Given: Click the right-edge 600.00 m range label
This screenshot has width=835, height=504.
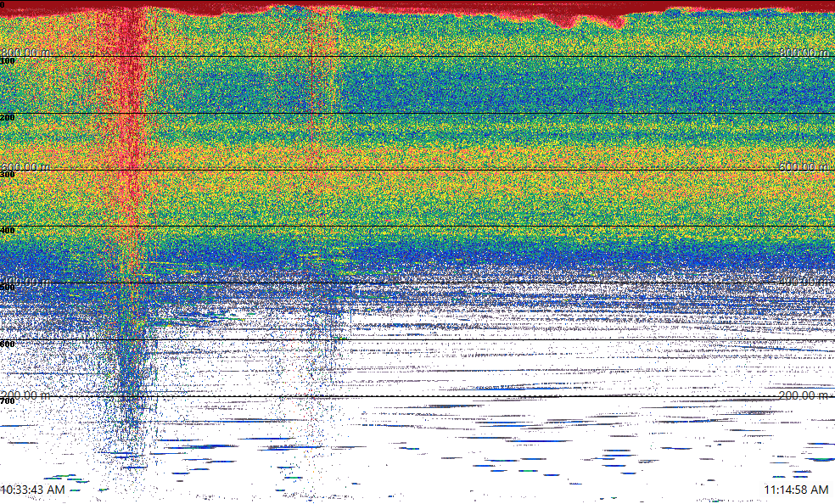Looking at the screenshot, I should pyautogui.click(x=804, y=166).
